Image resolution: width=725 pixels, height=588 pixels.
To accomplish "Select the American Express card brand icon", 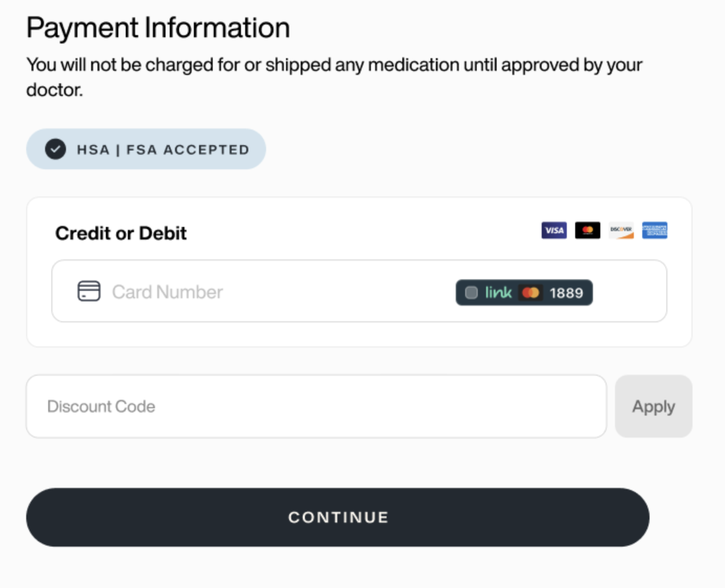I will (x=654, y=231).
